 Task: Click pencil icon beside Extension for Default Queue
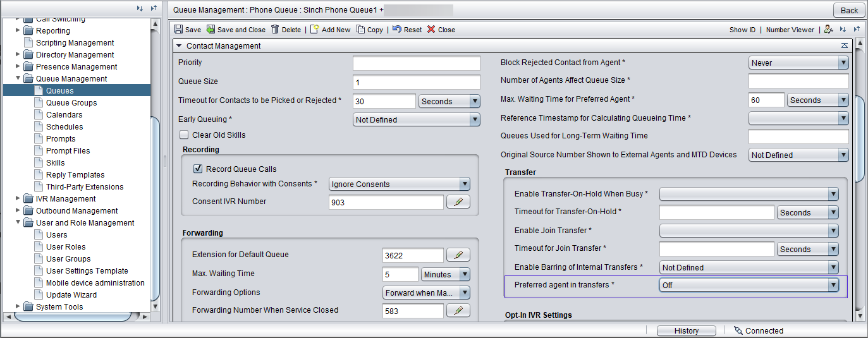click(459, 255)
